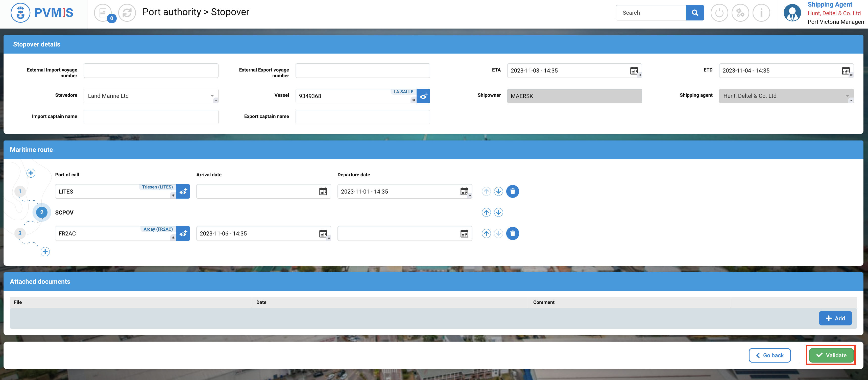The image size is (868, 380).
Task: Open the ETD date picker
Action: point(846,70)
